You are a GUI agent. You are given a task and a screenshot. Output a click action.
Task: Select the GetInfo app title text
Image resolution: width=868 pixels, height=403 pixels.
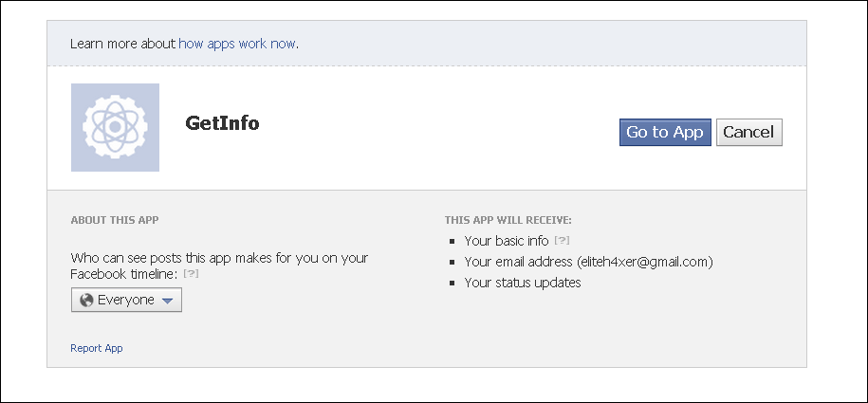222,123
